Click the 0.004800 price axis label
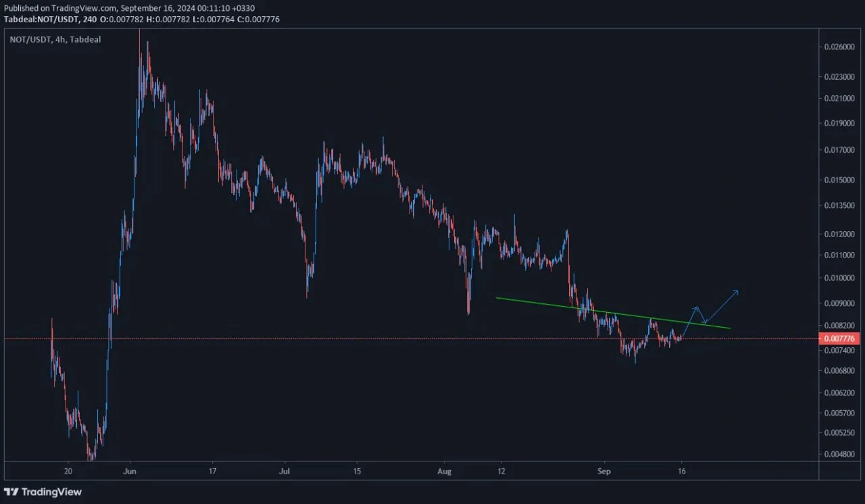Viewport: 865px width, 504px height. click(x=840, y=454)
